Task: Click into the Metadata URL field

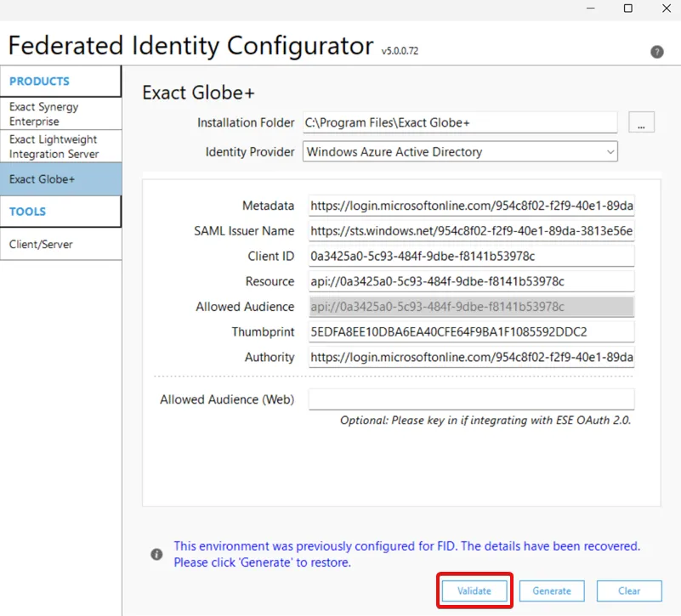Action: pos(471,206)
